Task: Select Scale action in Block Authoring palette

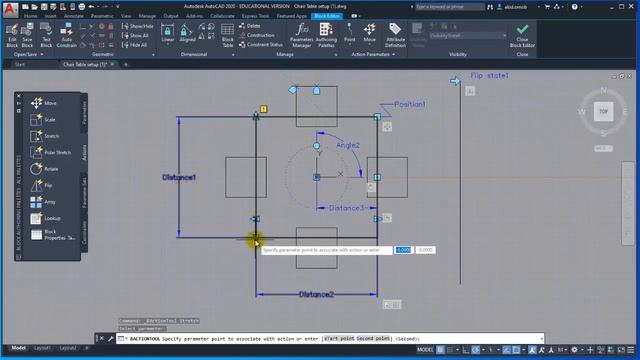Action: tap(43, 120)
